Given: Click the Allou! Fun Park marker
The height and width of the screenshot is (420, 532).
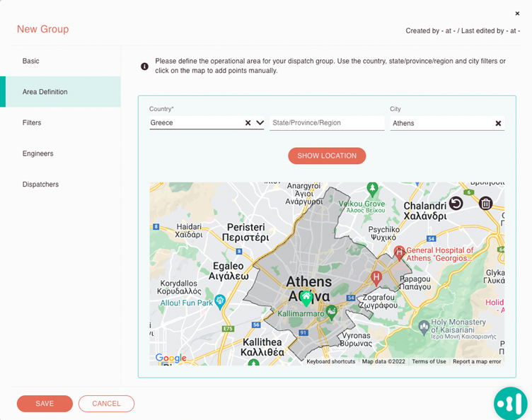Looking at the screenshot, I should 220,301.
